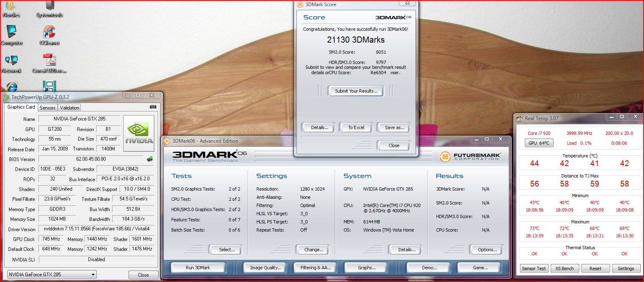Open Real Temp Settings

pos(626,268)
